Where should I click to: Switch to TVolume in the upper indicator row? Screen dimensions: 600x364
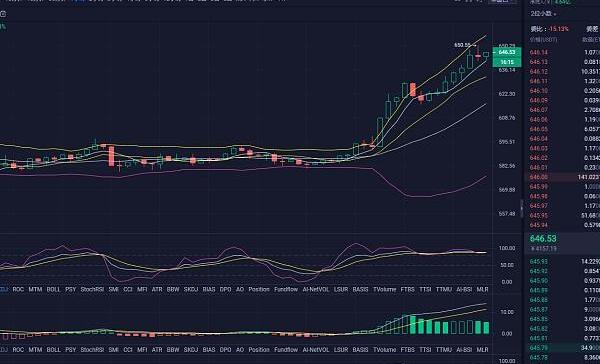click(384, 289)
